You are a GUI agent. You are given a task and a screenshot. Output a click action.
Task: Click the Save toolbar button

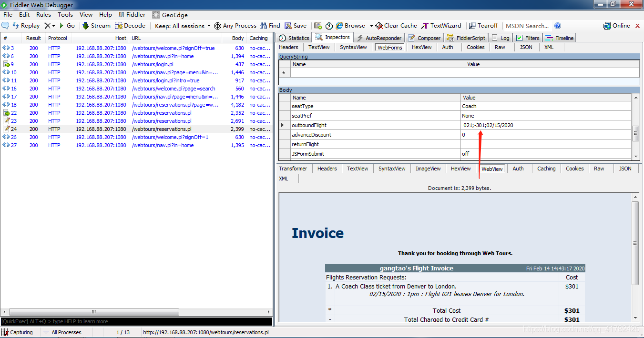tap(296, 26)
